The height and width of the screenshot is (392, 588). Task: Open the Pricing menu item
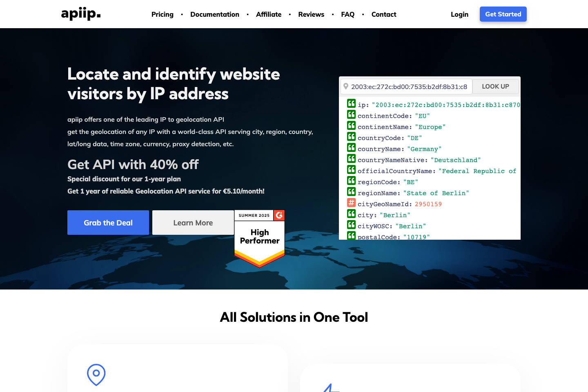tap(162, 14)
